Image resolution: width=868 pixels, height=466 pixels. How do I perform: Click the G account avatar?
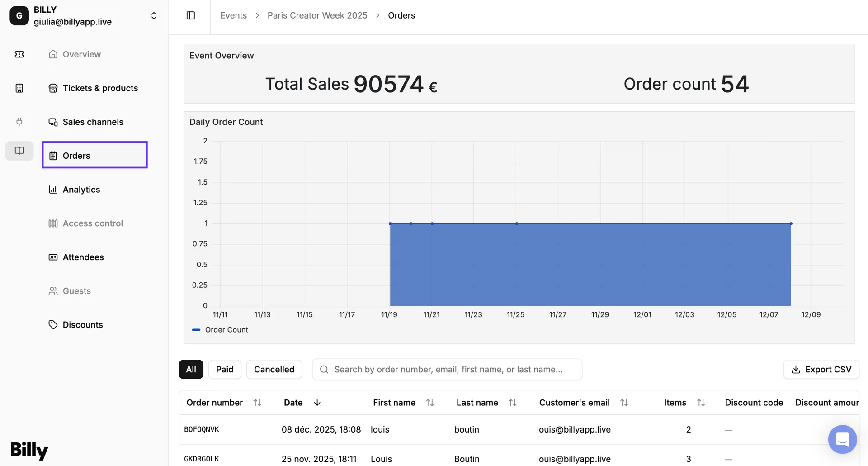click(x=19, y=16)
